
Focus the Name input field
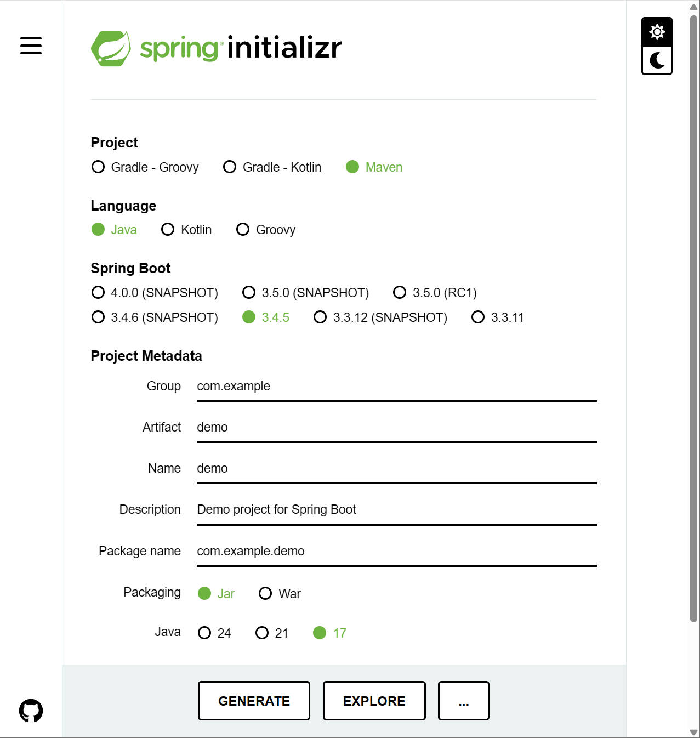[396, 469]
